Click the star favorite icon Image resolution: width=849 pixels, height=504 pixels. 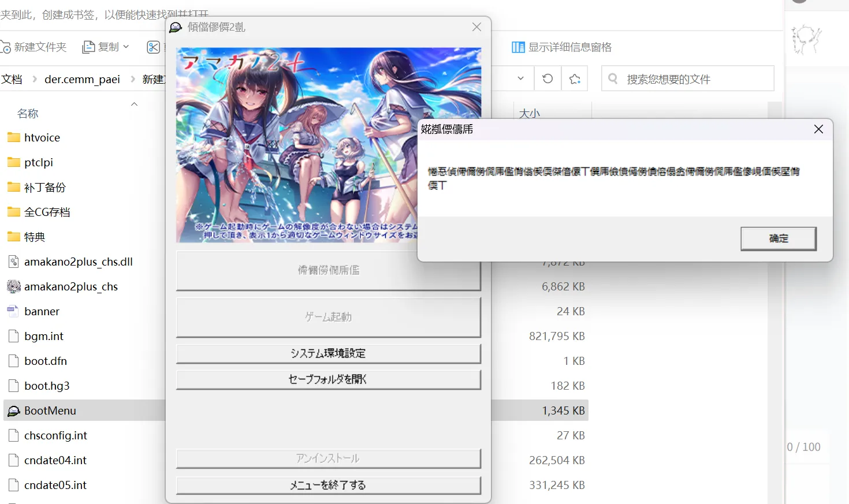coord(575,79)
